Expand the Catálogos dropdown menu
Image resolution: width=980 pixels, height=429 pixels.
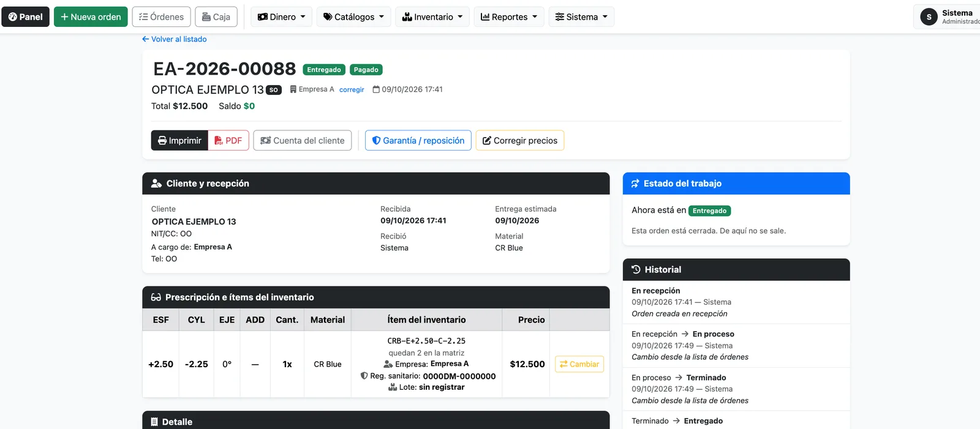[354, 17]
